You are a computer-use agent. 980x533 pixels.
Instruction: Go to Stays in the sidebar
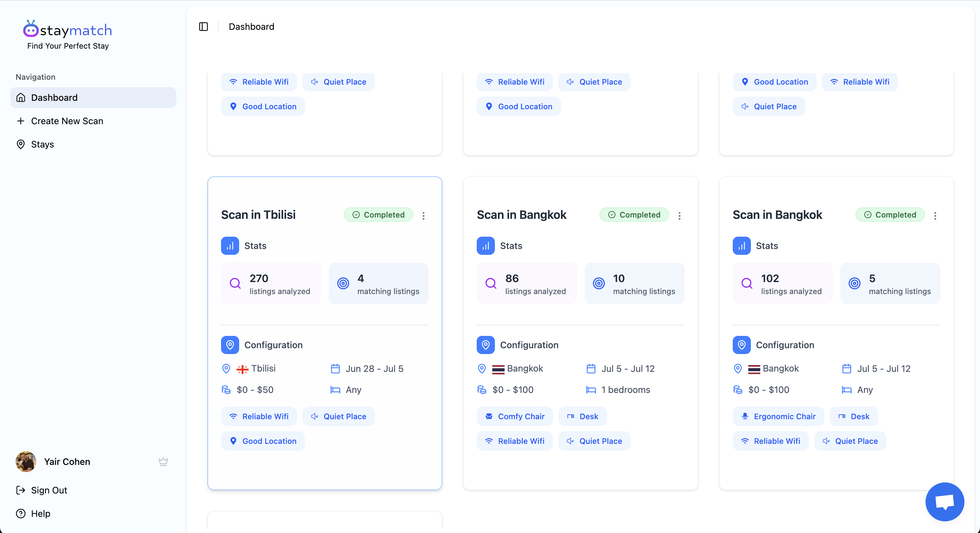pos(93,144)
